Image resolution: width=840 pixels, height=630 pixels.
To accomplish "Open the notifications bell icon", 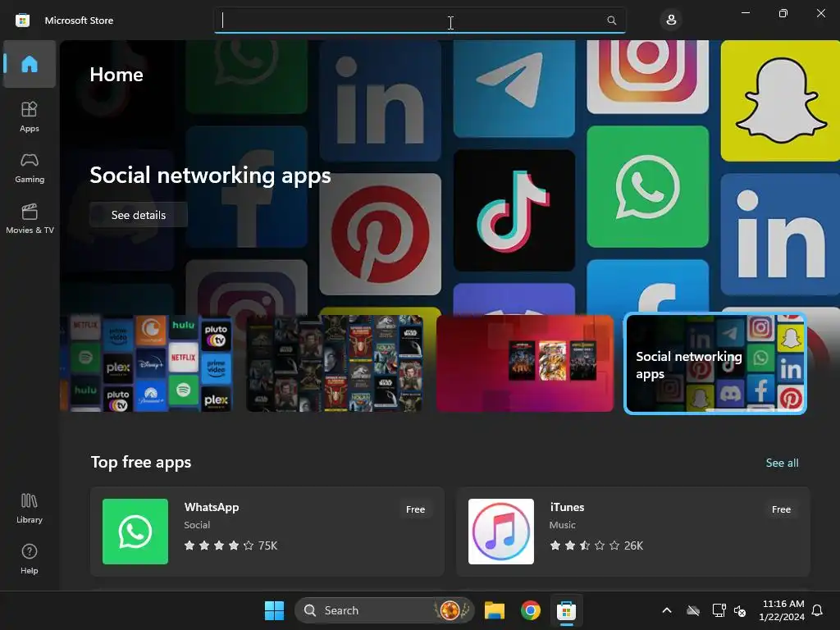I will [x=818, y=610].
